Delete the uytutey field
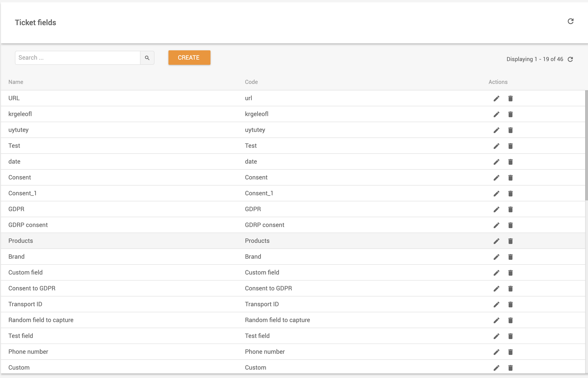The width and height of the screenshot is (588, 378). pyautogui.click(x=510, y=130)
